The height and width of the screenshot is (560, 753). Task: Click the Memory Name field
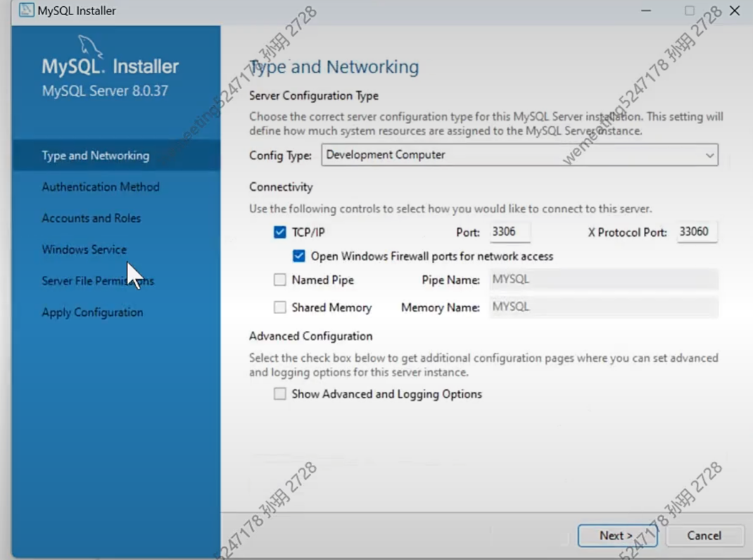604,307
